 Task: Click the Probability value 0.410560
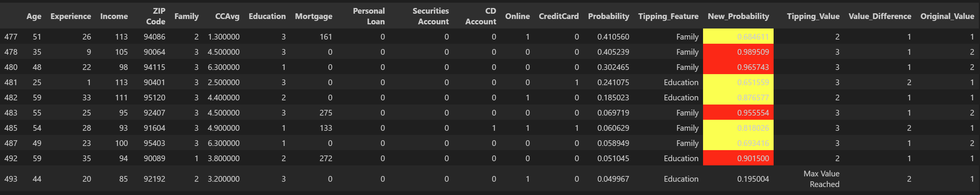click(612, 36)
